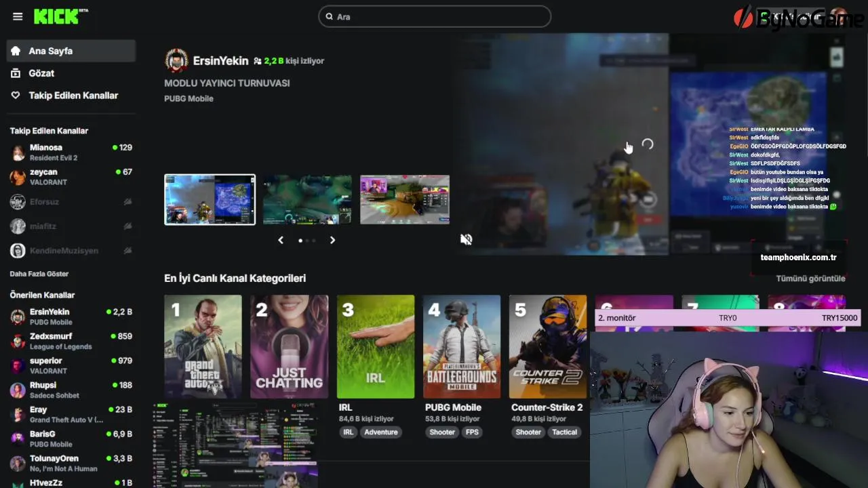This screenshot has width=868, height=488.
Task: Open Eforsuz offline channel
Action: tap(71, 201)
